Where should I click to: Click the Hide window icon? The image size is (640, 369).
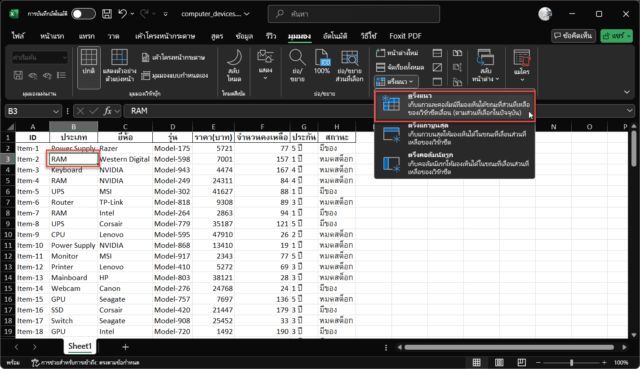(437, 67)
